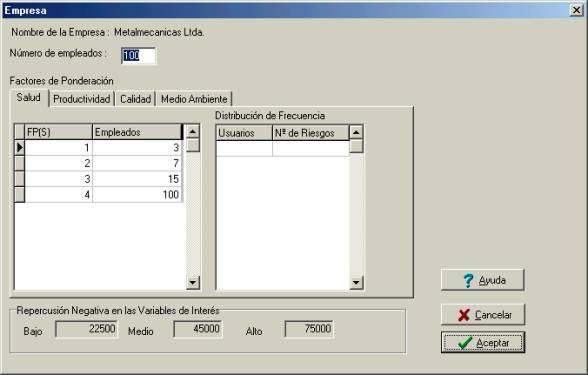Click the Ayuda help button

pyautogui.click(x=483, y=280)
